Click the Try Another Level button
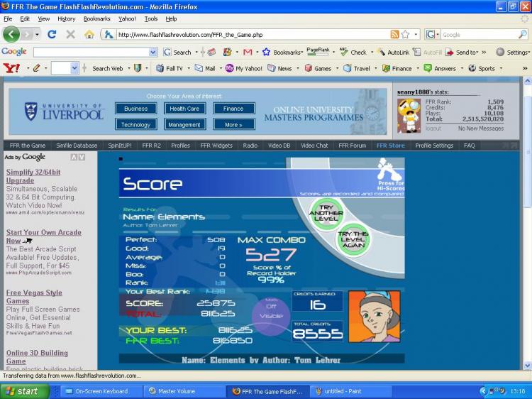Image resolution: width=532 pixels, height=399 pixels. pos(326,213)
